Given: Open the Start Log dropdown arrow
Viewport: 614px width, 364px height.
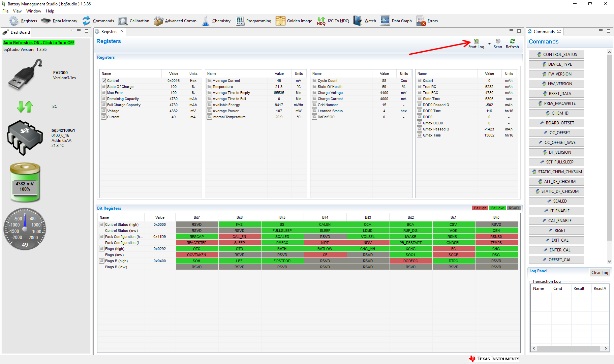Looking at the screenshot, I should click(489, 44).
